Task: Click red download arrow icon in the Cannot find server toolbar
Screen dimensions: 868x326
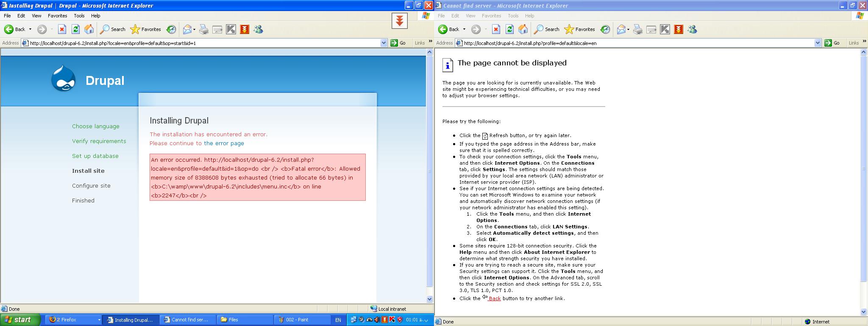Action: click(679, 29)
